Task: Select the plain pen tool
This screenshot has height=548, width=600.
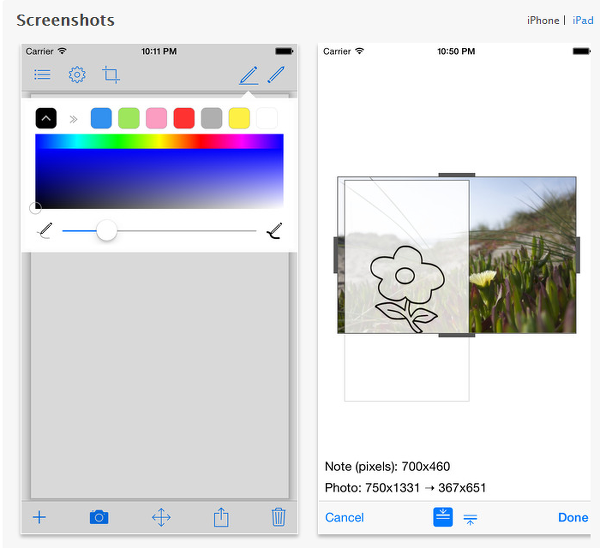Action: coord(276,75)
